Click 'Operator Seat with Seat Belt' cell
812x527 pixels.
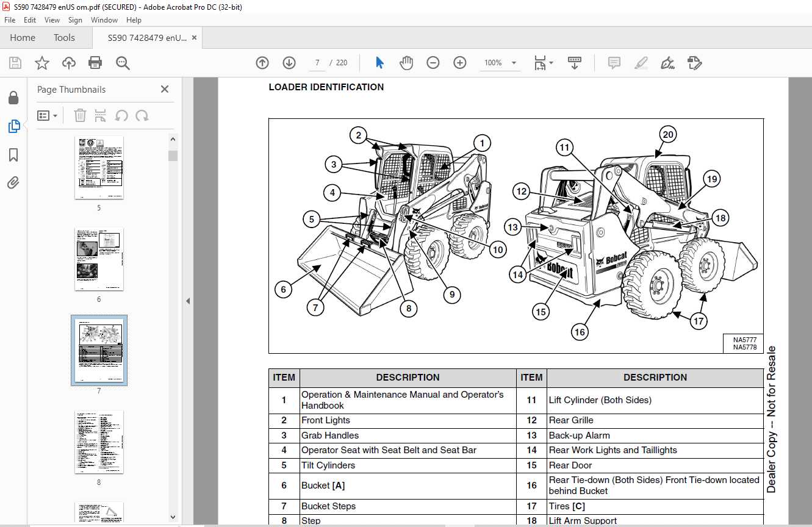(x=408, y=450)
